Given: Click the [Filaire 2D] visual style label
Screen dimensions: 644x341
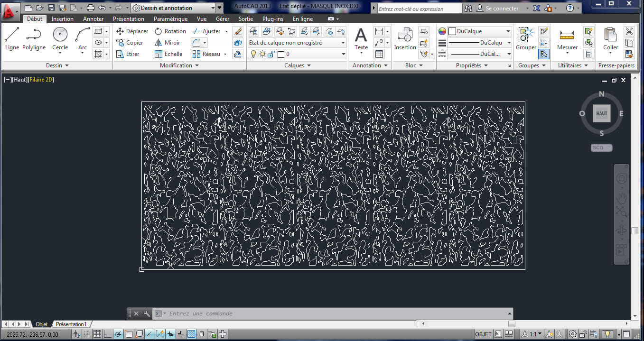Looking at the screenshot, I should 41,80.
